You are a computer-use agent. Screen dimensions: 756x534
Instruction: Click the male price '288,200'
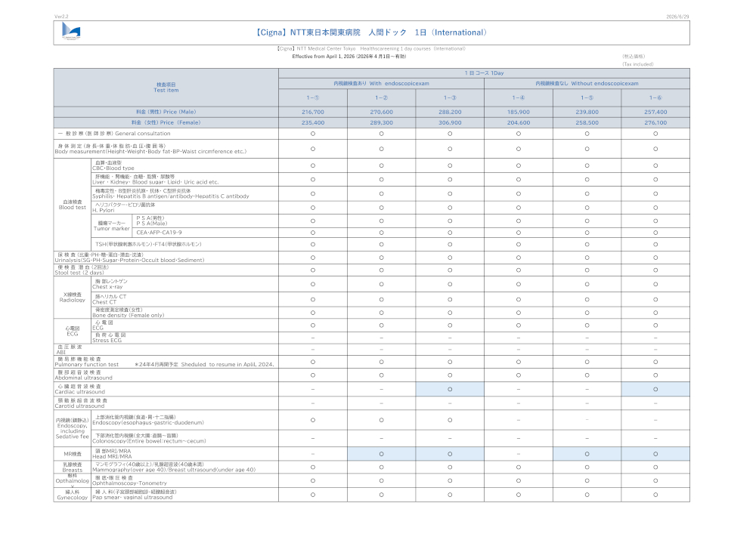[450, 112]
